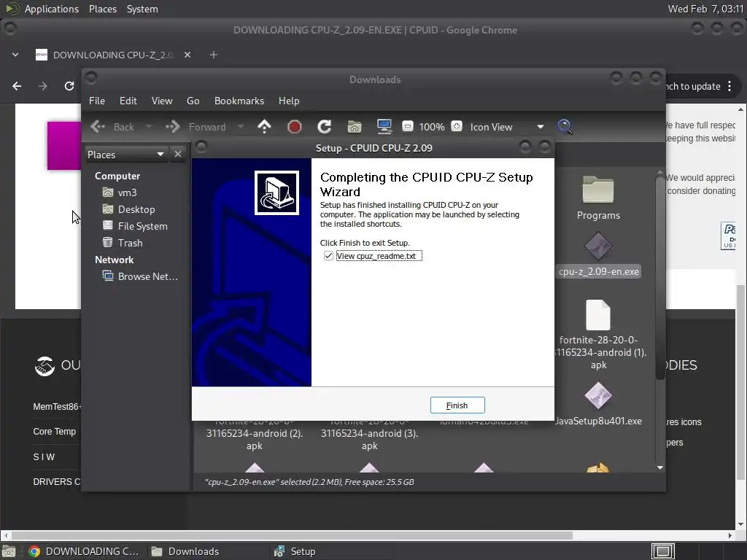The width and height of the screenshot is (747, 560).
Task: Click the Search magnifier icon
Action: 565,127
